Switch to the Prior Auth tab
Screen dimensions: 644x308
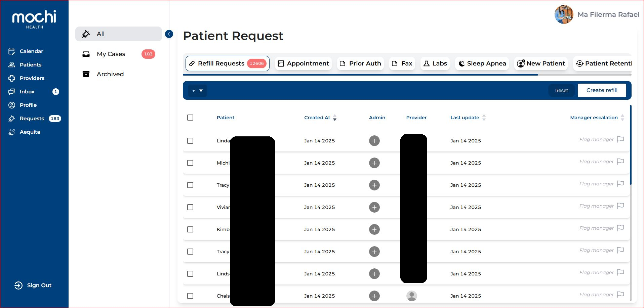pos(360,63)
